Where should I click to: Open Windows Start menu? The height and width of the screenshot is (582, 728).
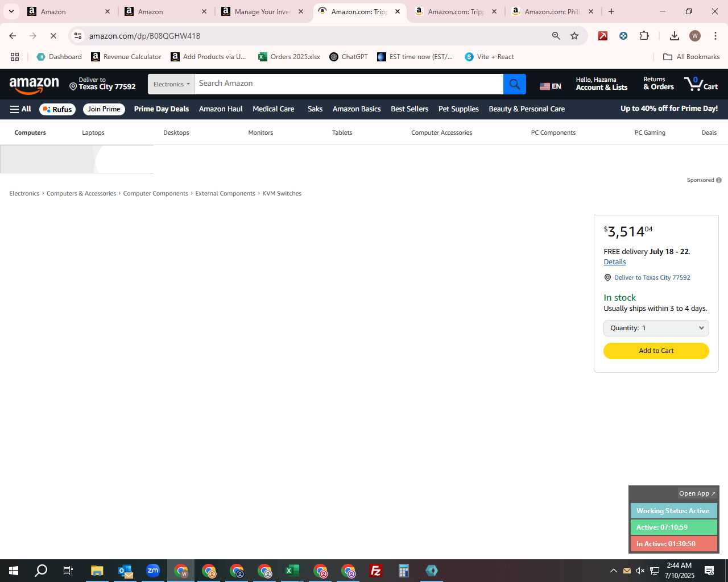[x=14, y=571]
